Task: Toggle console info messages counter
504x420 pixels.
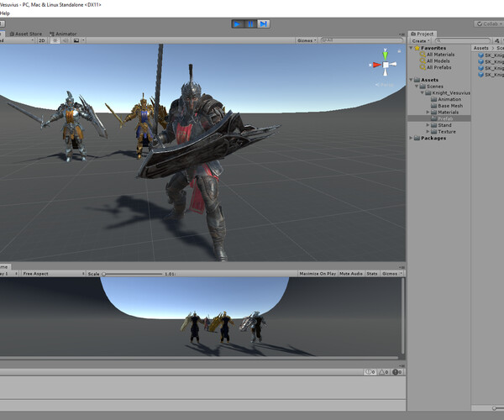Action: [370, 372]
